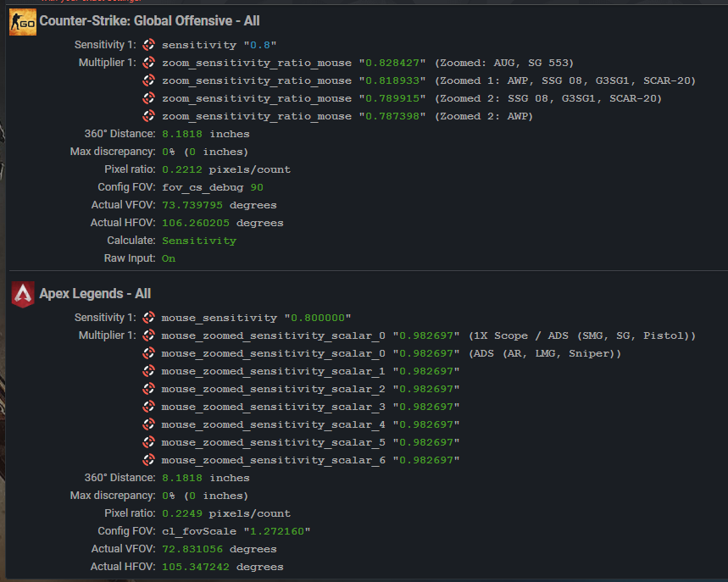Click the icon next to zoom ratio 0.787398
728x582 pixels.
pyautogui.click(x=148, y=116)
